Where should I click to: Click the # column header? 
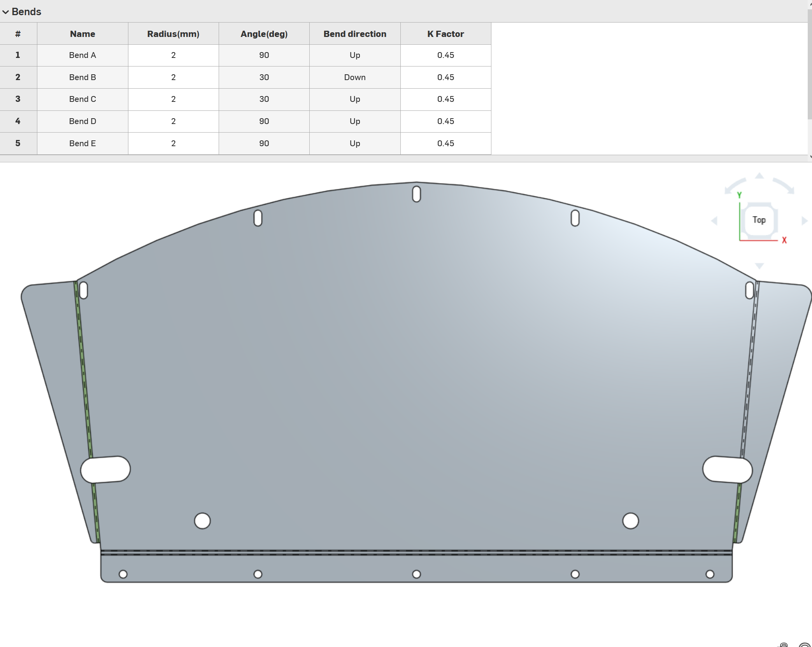tap(18, 34)
